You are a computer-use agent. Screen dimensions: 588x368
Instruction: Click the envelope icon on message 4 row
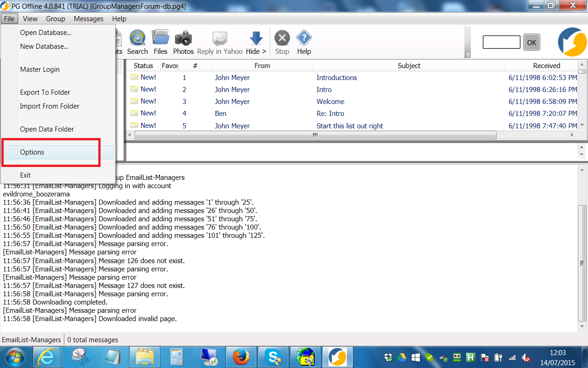tap(134, 113)
